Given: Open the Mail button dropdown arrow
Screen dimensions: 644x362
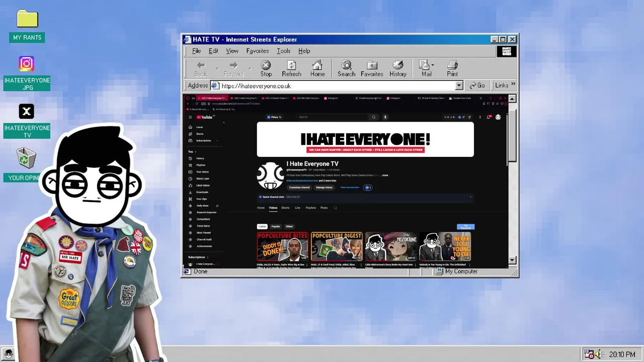Looking at the screenshot, I should pyautogui.click(x=432, y=65).
